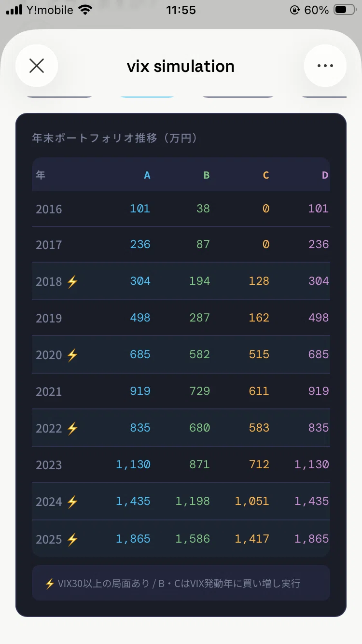Select the 2023 table row
Viewport: 362px width, 644px height.
pos(181,464)
